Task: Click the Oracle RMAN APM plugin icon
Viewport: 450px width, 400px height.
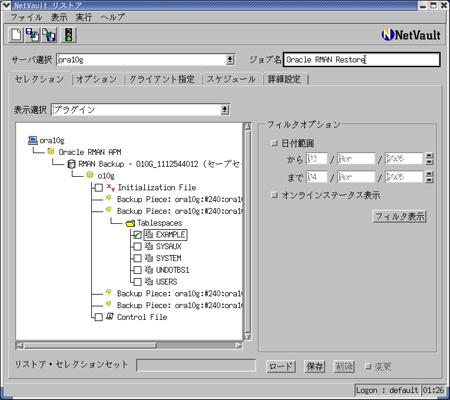Action: 51,152
